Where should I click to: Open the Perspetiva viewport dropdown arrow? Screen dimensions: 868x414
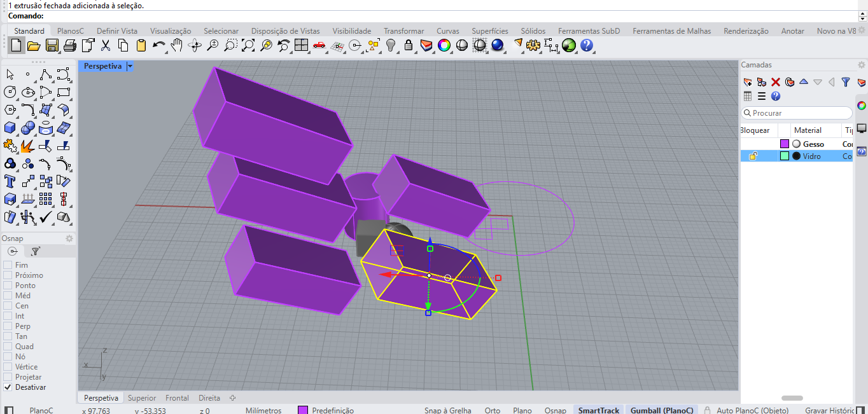pyautogui.click(x=130, y=66)
